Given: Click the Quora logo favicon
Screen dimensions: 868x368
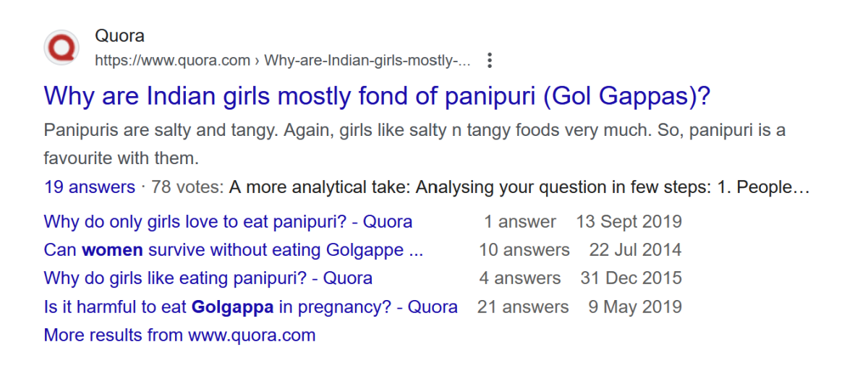Looking at the screenshot, I should pyautogui.click(x=61, y=48).
